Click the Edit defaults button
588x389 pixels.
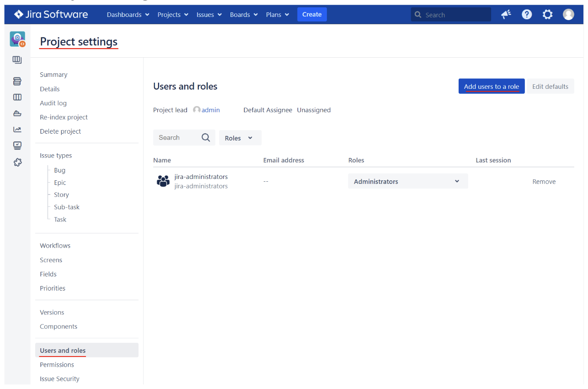[x=550, y=86]
